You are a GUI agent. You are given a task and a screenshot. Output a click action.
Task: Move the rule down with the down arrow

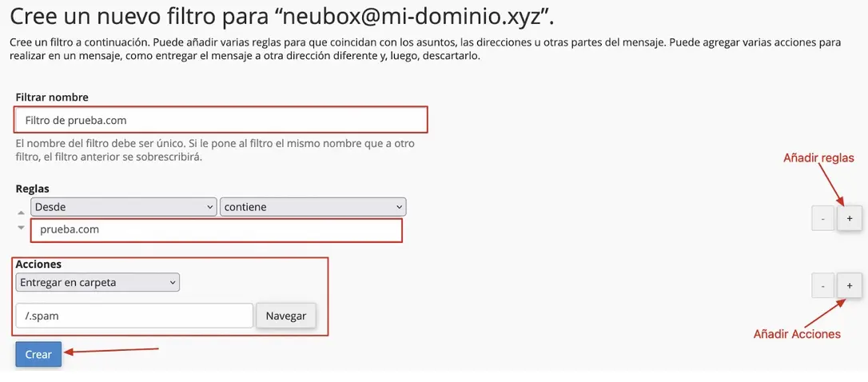22,227
